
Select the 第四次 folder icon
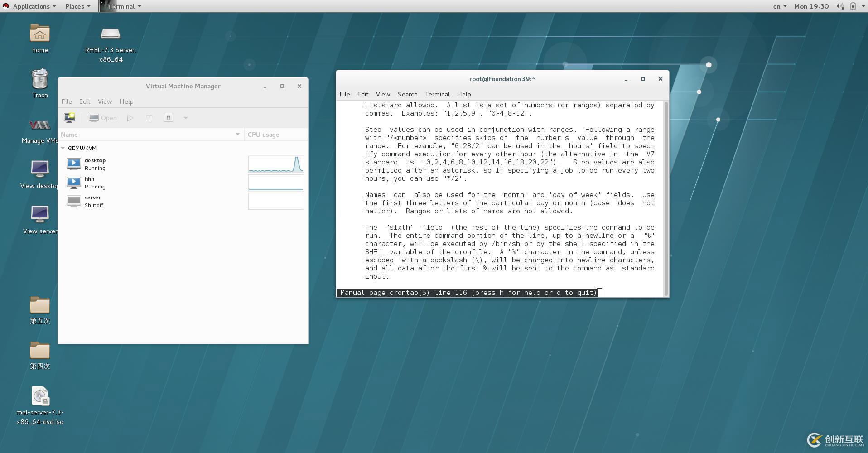tap(40, 350)
